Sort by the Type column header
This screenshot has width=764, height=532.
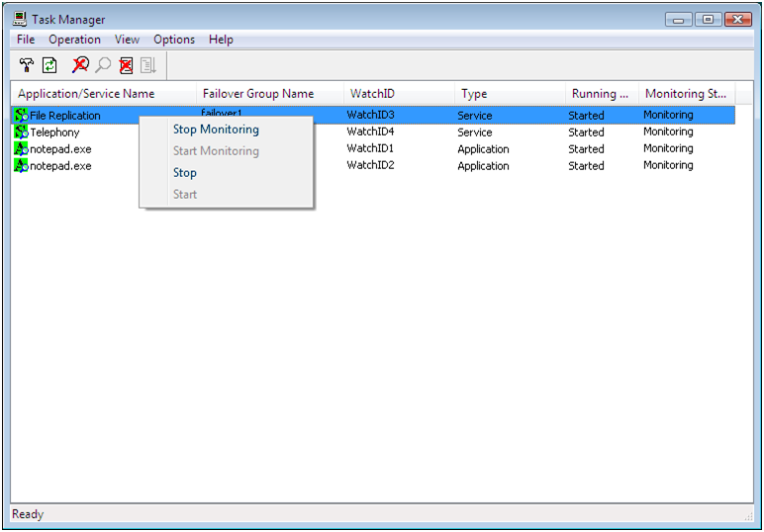[x=474, y=94]
